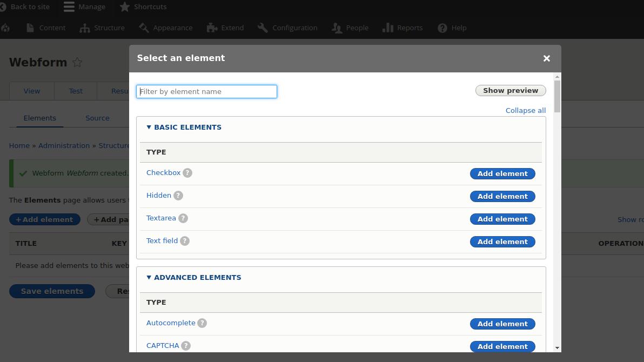
Task: Click the help icon next to Textarea
Action: click(x=183, y=218)
